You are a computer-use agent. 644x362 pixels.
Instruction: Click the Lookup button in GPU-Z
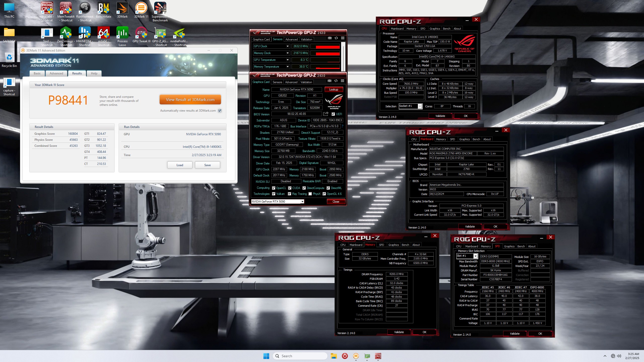[x=334, y=89]
